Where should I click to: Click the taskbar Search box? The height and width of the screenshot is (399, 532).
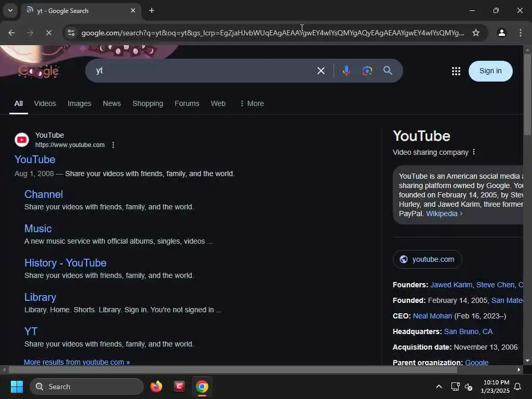pyautogui.click(x=87, y=387)
